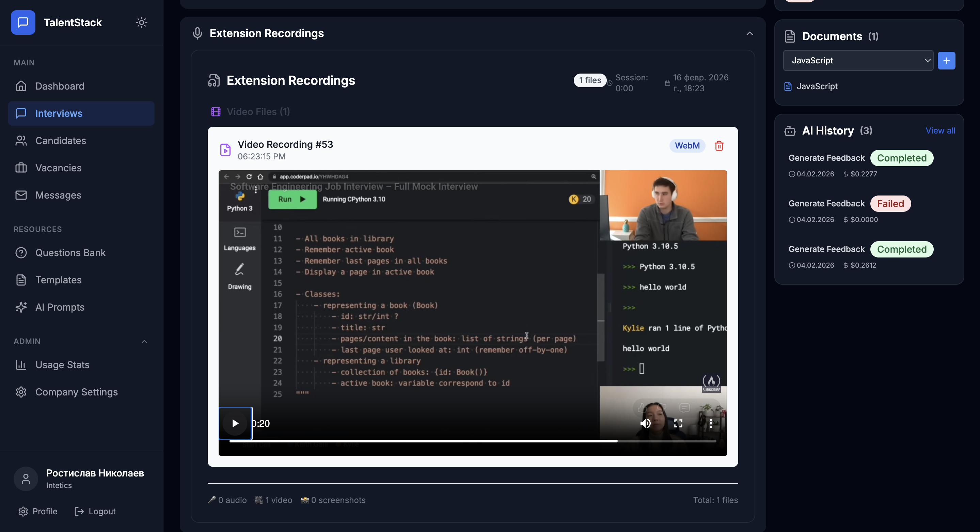
Task: Enter fullscreen mode on the video
Action: point(678,423)
